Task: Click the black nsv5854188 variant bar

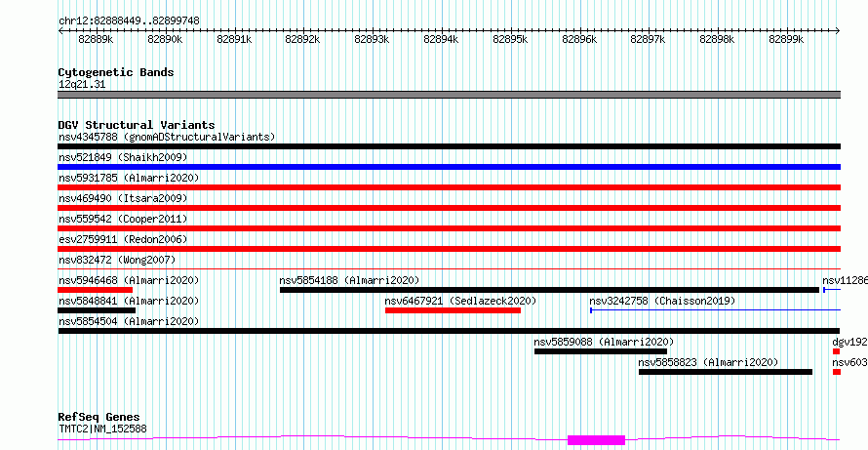Action: [549, 290]
